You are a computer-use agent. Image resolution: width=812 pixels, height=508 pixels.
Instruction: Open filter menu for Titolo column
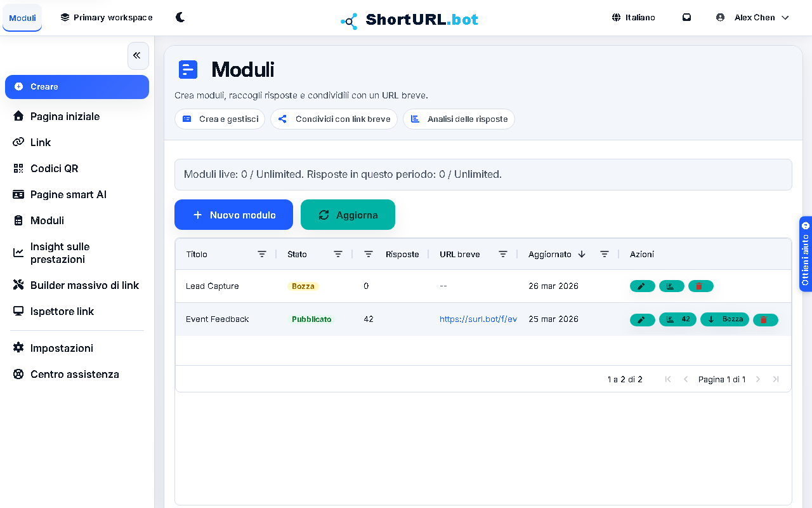click(262, 254)
